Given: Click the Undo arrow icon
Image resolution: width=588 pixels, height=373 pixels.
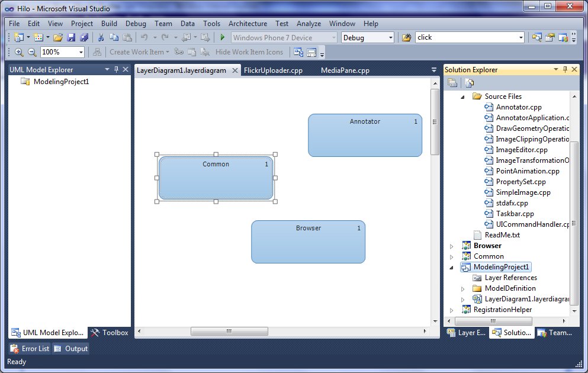Looking at the screenshot, I should [144, 37].
